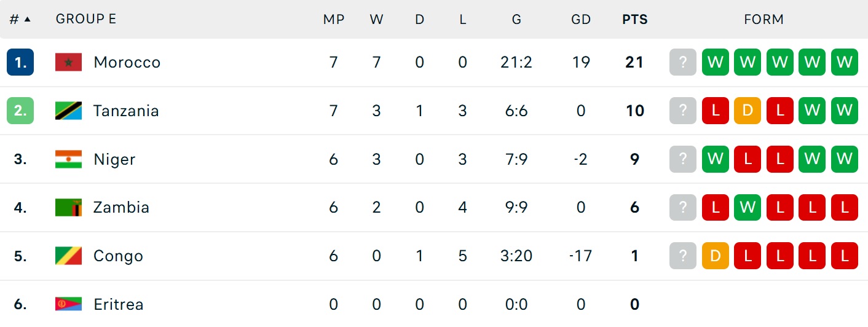
Task: Open Tanzania's orange D draw result badge
Action: point(748,111)
